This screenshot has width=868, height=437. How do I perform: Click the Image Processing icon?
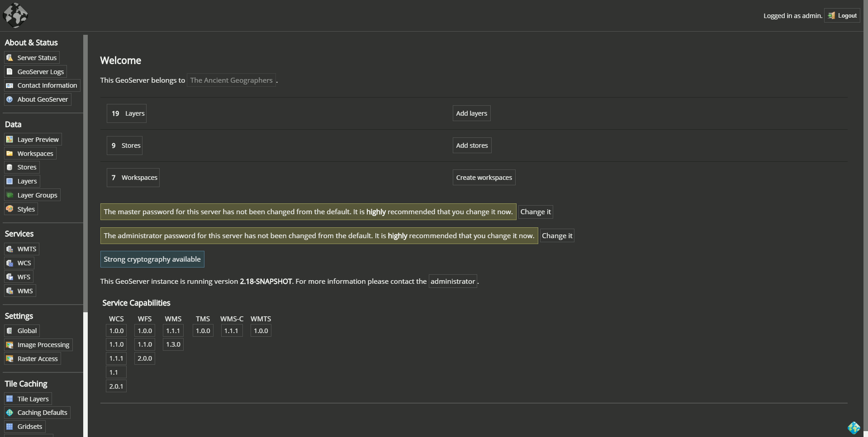point(9,345)
